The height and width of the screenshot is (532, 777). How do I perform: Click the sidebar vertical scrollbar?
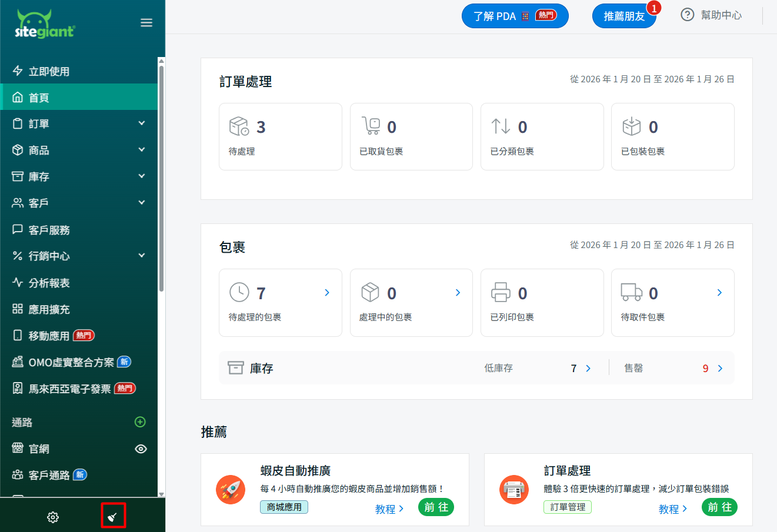coord(162,176)
